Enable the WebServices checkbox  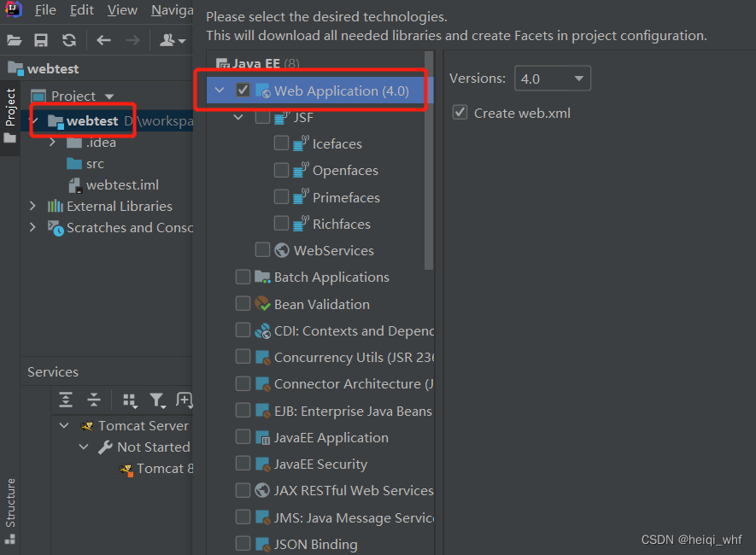click(x=262, y=250)
